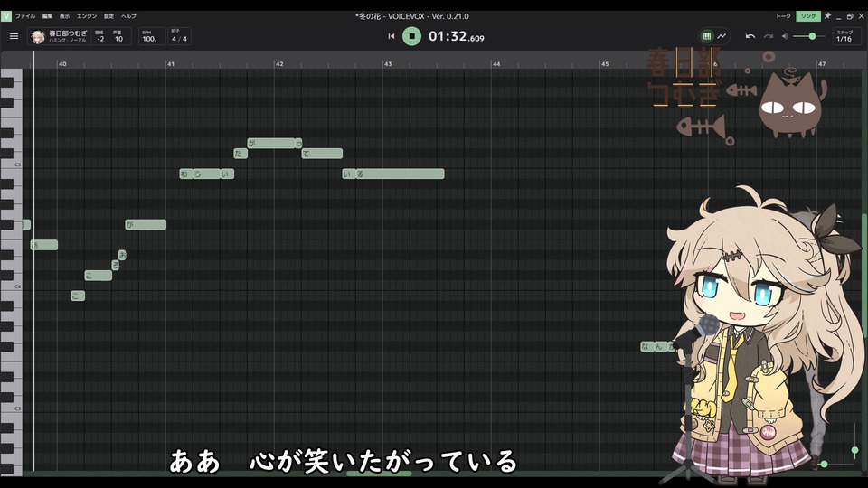This screenshot has width=868, height=488.
Task: Click the VOICEVOX app logo icon
Action: [x=6, y=16]
